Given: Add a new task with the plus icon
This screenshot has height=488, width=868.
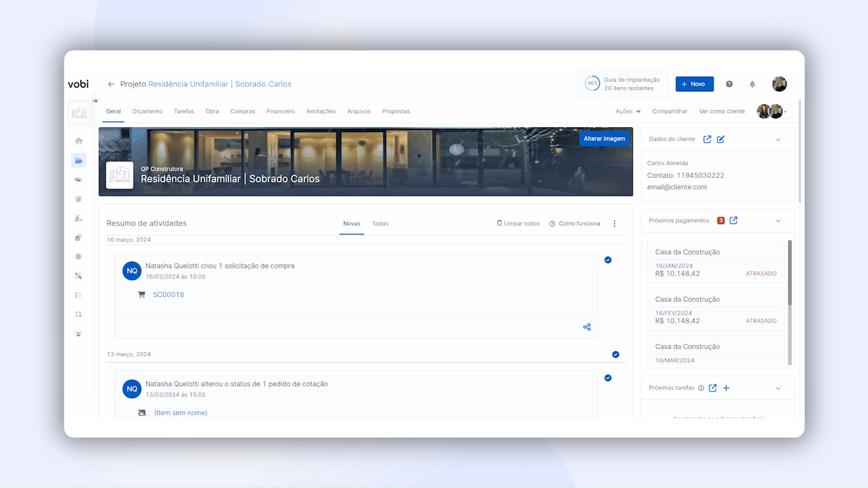Looking at the screenshot, I should pyautogui.click(x=726, y=388).
